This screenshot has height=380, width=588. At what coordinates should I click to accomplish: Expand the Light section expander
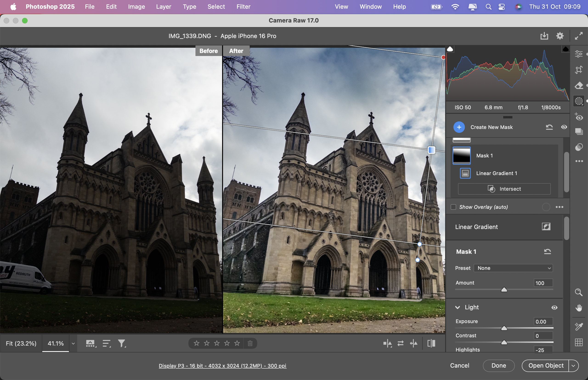[x=458, y=307]
